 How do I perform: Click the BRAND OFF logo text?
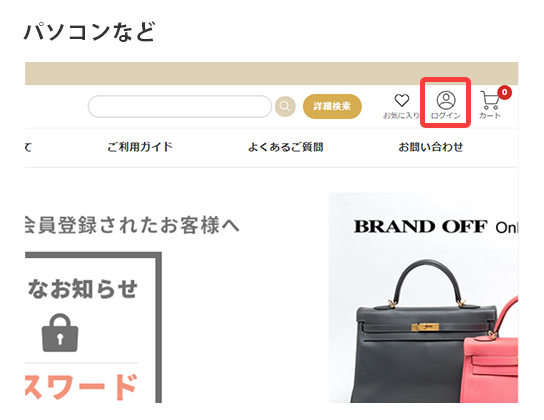coord(420,226)
